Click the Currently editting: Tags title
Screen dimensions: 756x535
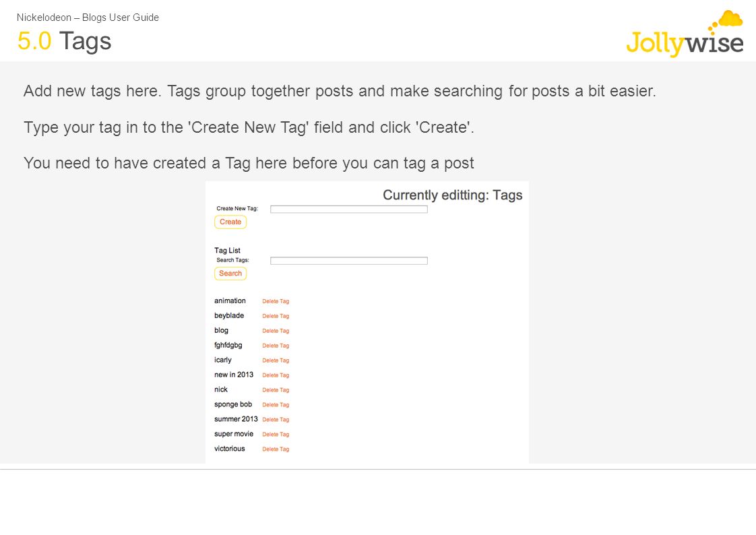[x=453, y=195]
